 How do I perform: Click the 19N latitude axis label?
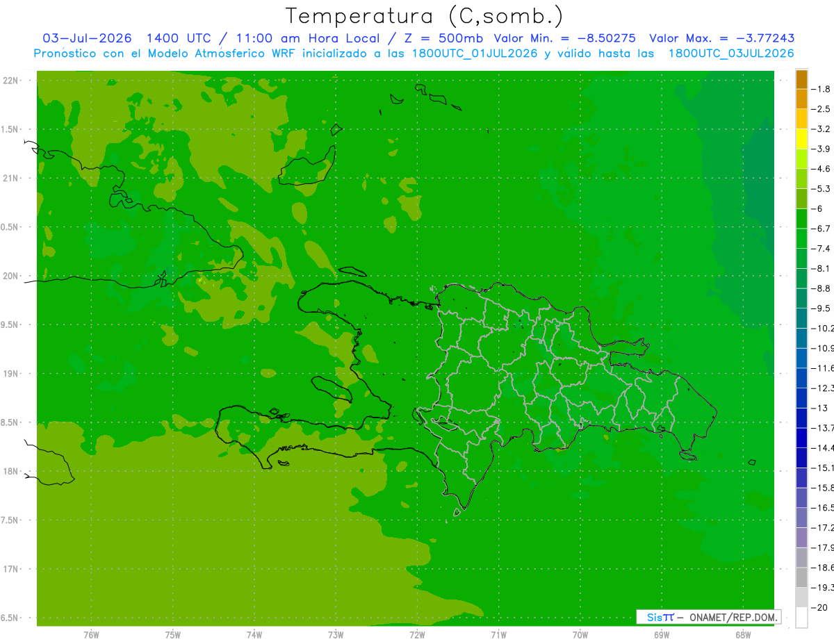(x=12, y=374)
